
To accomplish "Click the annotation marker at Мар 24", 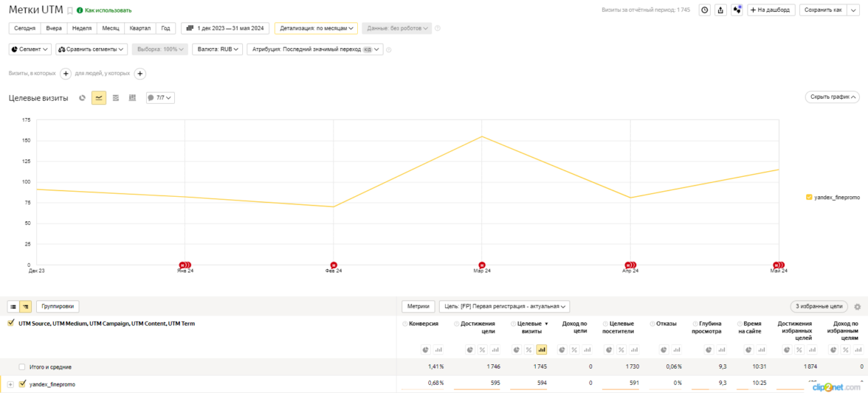I will pos(481,265).
